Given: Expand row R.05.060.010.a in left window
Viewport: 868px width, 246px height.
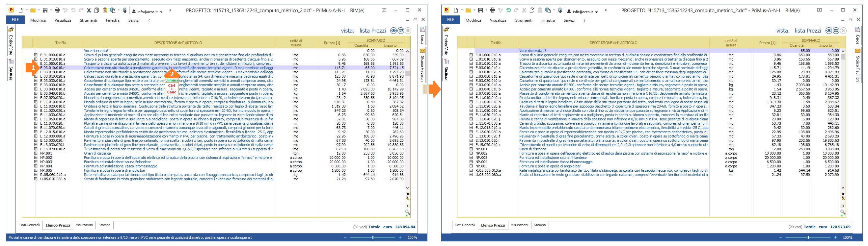Looking at the screenshot, I should pyautogui.click(x=36, y=175).
